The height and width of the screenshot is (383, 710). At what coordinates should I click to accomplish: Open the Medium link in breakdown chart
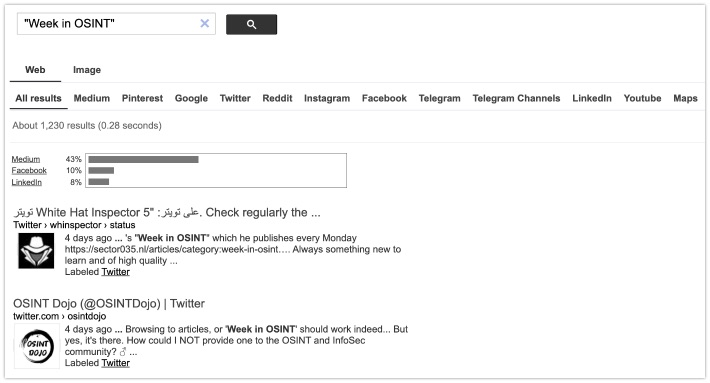pos(26,159)
